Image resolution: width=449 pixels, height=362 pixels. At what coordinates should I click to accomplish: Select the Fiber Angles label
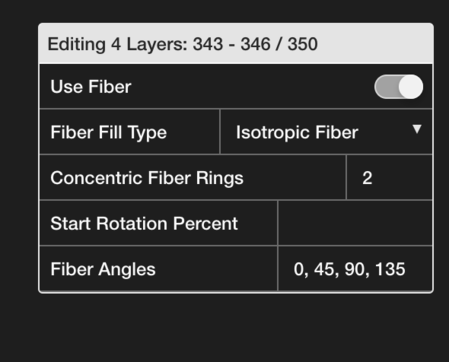[x=103, y=269]
